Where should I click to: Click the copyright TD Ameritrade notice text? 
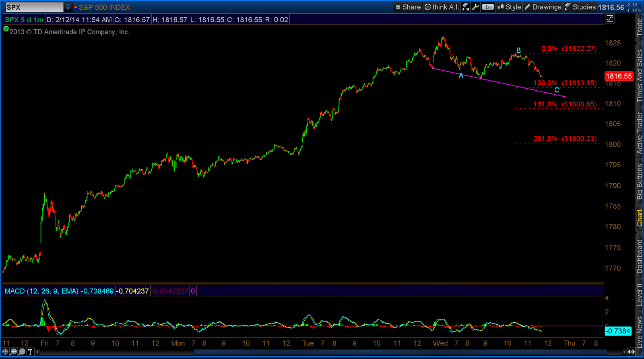pos(70,32)
